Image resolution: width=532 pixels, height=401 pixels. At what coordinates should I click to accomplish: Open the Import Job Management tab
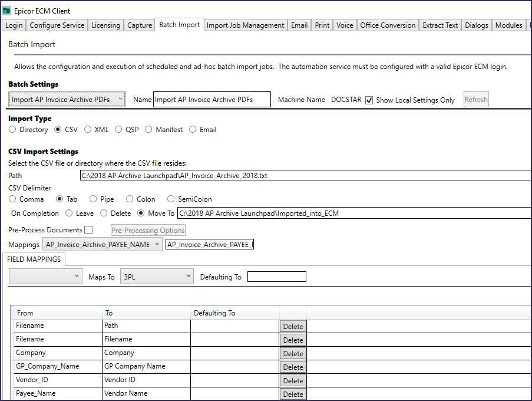[245, 25]
